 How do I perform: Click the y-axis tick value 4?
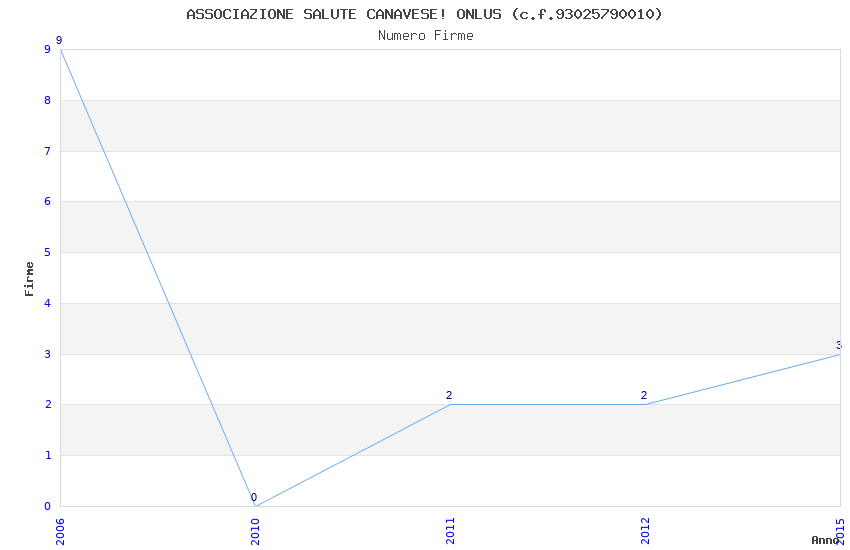48,303
